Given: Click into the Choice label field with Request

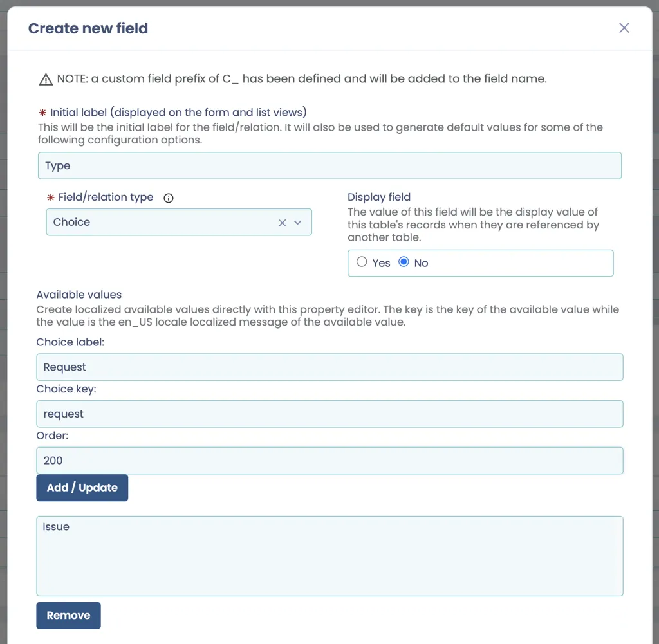Looking at the screenshot, I should (x=329, y=367).
